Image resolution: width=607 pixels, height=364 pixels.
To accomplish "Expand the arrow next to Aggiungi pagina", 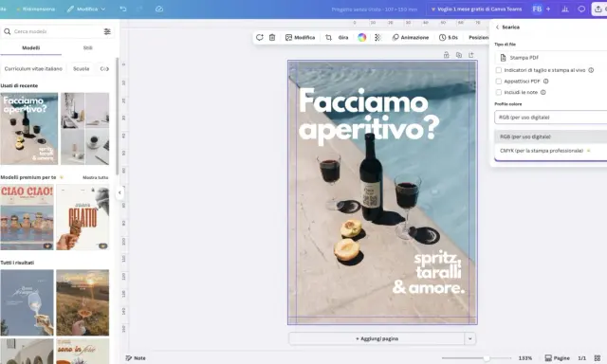I will coord(470,338).
